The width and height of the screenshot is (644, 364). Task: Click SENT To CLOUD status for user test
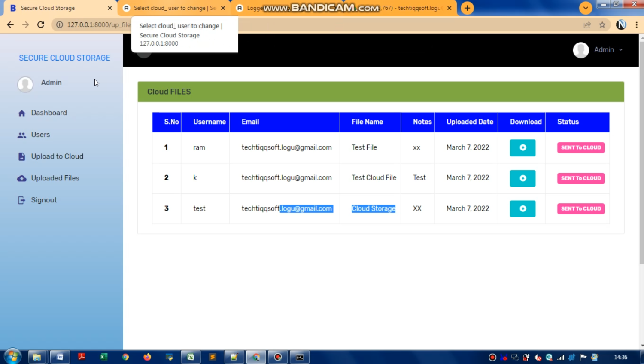[x=581, y=209]
